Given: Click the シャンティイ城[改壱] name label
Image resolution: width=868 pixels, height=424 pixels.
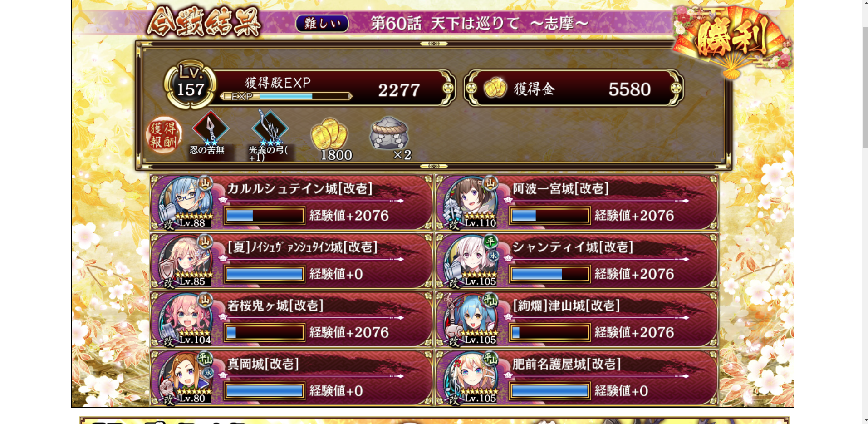Looking at the screenshot, I should pos(573,247).
